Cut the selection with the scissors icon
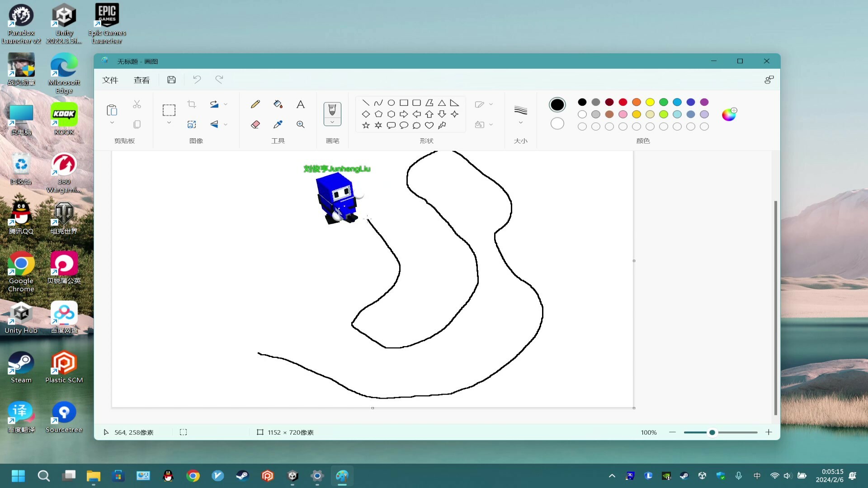This screenshot has height=488, width=868. pyautogui.click(x=137, y=104)
